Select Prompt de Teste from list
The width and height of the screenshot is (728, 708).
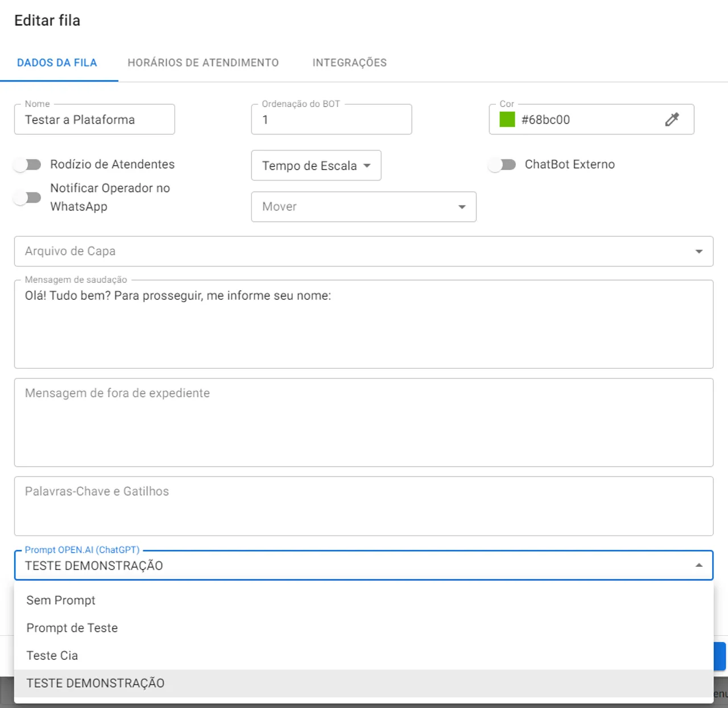click(x=72, y=628)
